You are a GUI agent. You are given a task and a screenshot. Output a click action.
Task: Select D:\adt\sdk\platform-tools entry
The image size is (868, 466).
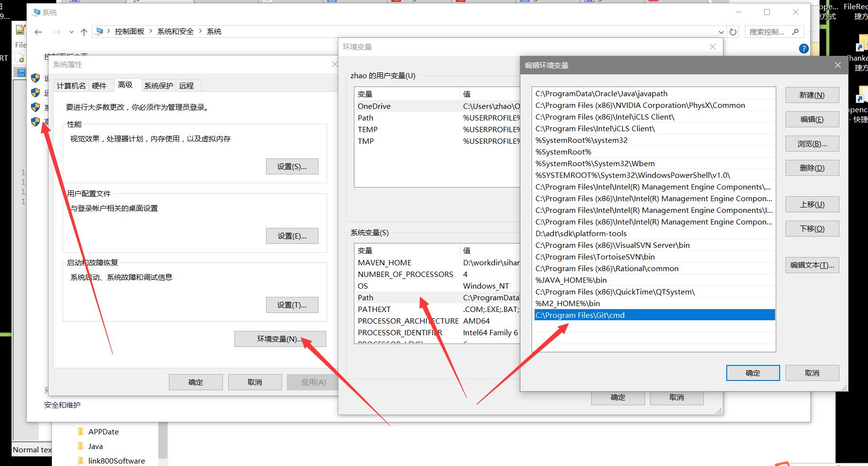pos(654,234)
